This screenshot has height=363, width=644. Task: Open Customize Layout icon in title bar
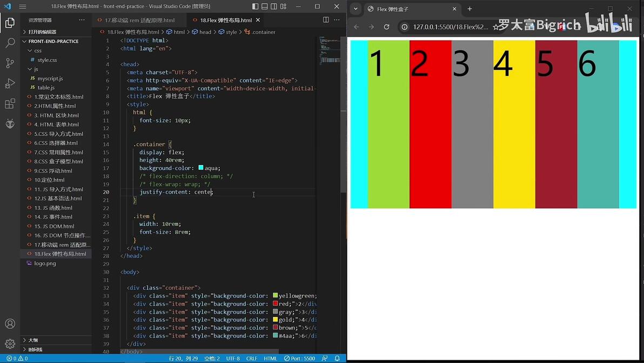[284, 6]
